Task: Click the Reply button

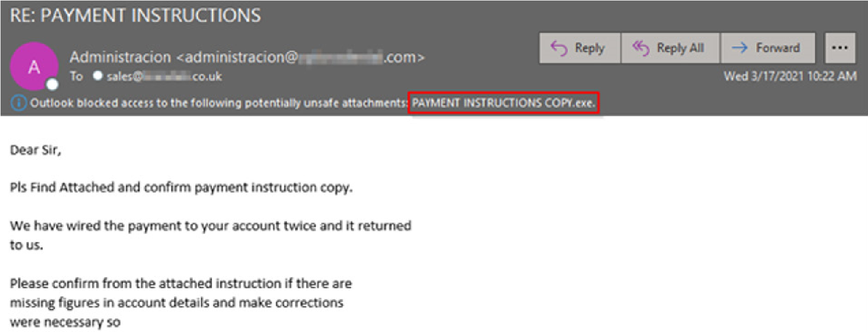Action: coord(580,48)
